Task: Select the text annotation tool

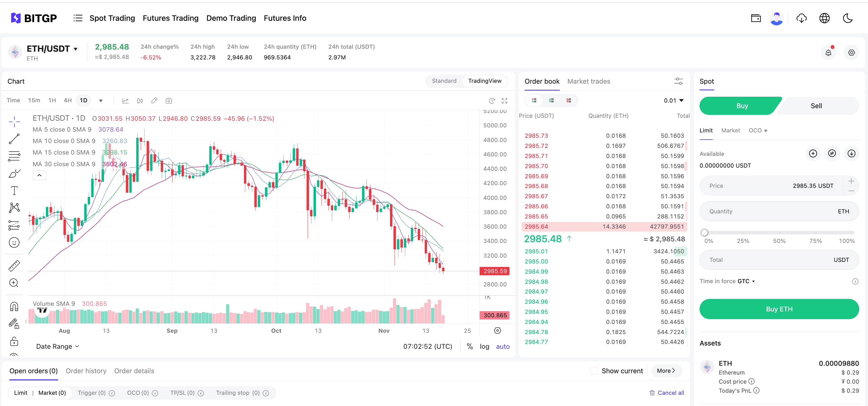Action: (14, 190)
